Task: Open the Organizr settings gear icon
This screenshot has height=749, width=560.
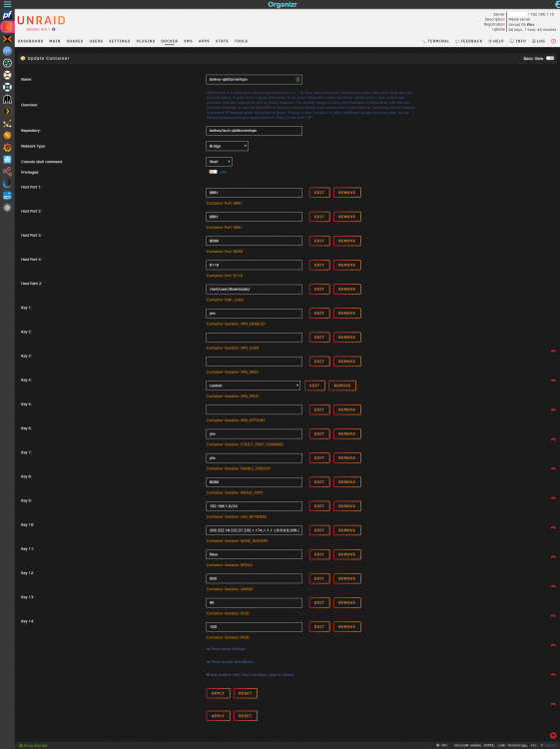Action: click(7, 208)
